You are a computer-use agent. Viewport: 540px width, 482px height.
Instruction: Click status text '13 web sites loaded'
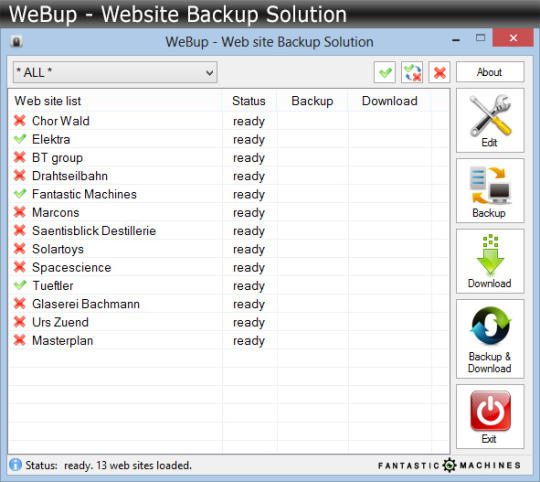click(144, 465)
